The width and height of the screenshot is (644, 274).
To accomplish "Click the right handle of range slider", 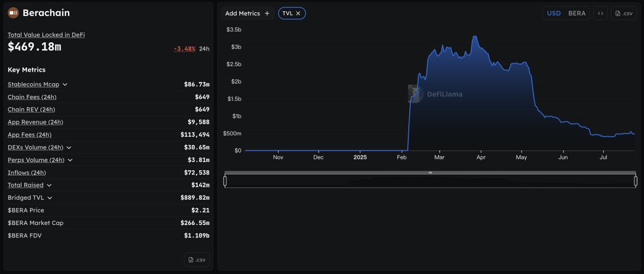I will pyautogui.click(x=636, y=181).
